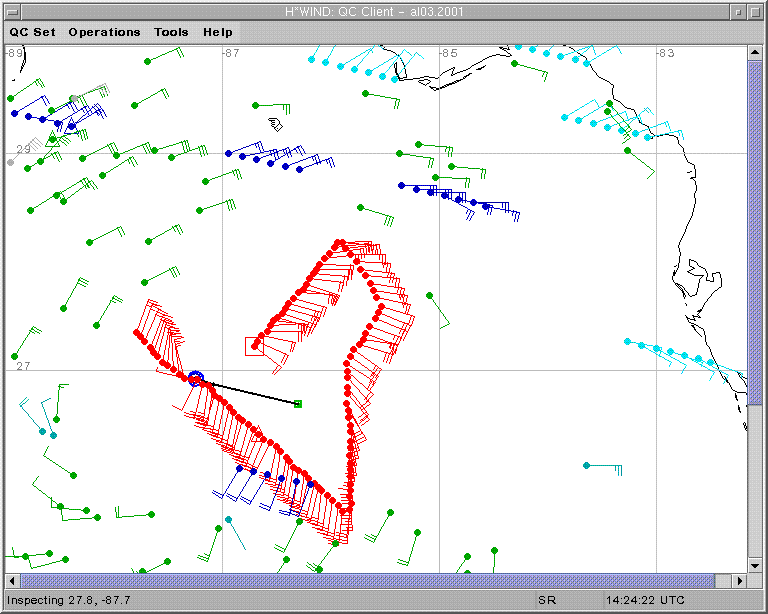Click the horizontal scrollbar left arrow
Image resolution: width=768 pixels, height=614 pixels.
[x=13, y=581]
